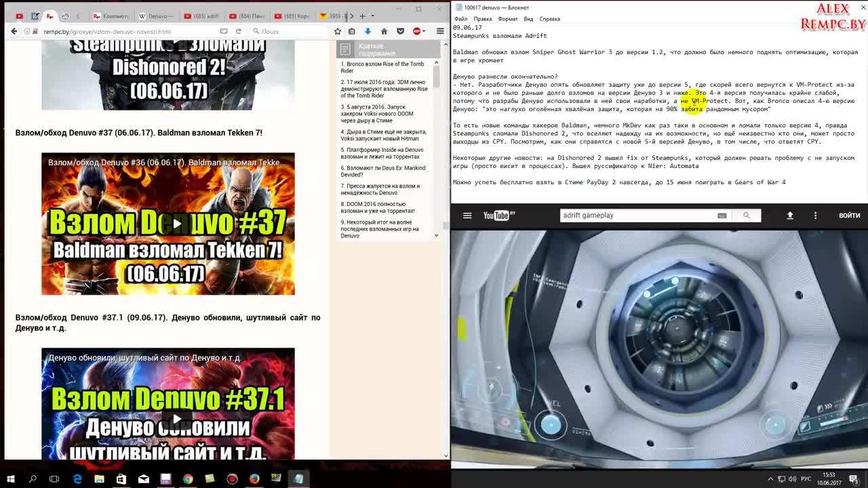Open File Explorer from taskbar

[x=99, y=479]
